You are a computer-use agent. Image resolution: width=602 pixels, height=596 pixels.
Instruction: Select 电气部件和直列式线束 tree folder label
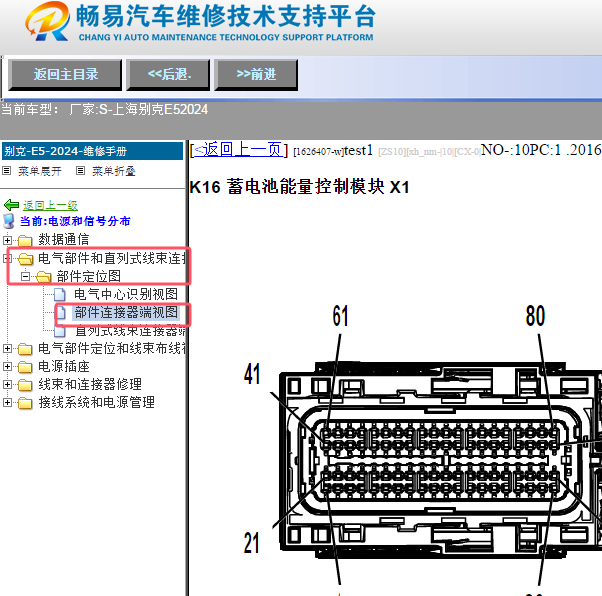pos(111,258)
